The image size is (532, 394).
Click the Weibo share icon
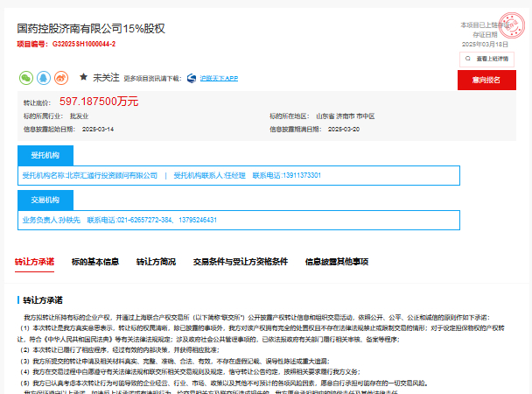tap(60, 77)
